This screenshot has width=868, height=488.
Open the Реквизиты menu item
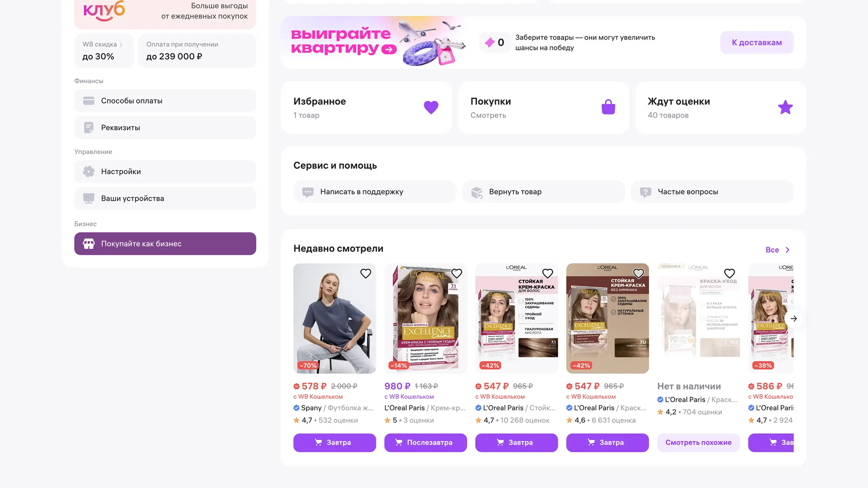pyautogui.click(x=165, y=128)
